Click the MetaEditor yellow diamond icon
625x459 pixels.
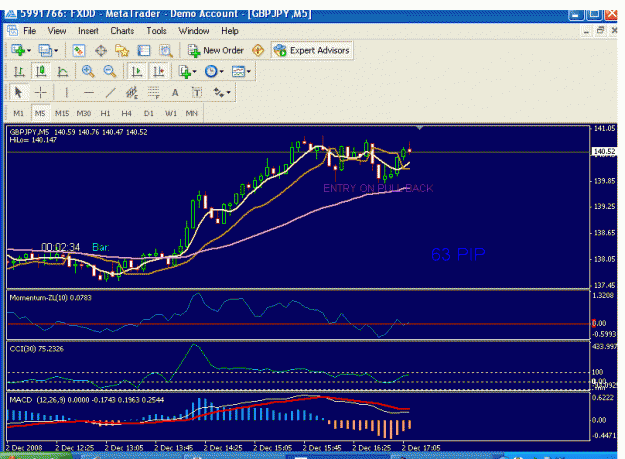click(x=258, y=51)
